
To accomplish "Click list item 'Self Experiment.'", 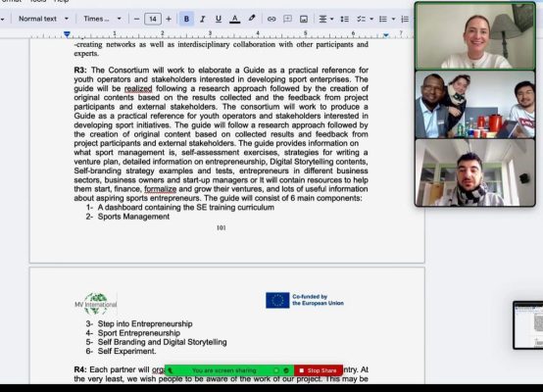I will point(126,351).
